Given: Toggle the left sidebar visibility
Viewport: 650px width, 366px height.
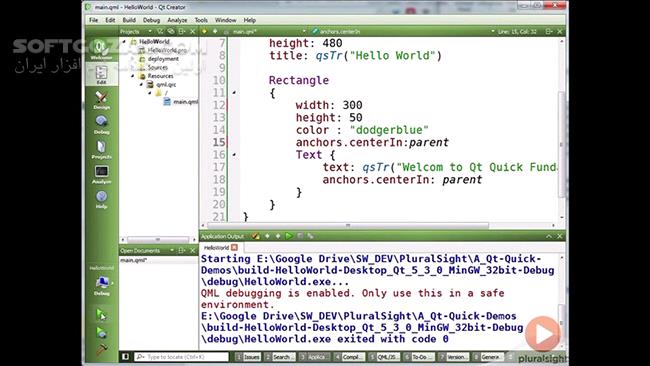Looking at the screenshot, I should click(126, 356).
